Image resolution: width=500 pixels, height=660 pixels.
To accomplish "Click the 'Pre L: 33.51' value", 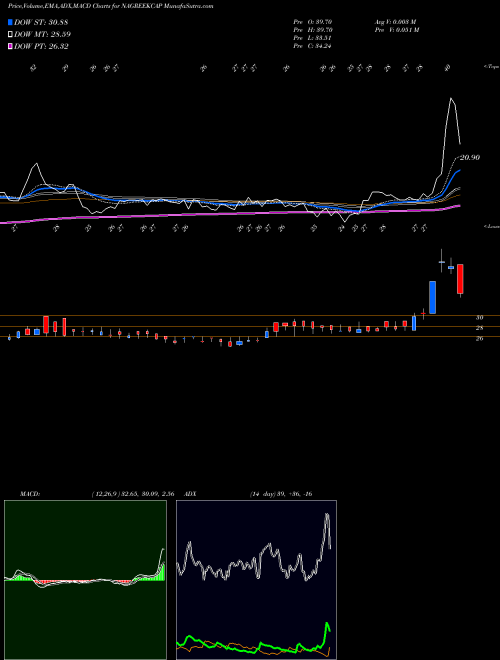I will [x=312, y=38].
